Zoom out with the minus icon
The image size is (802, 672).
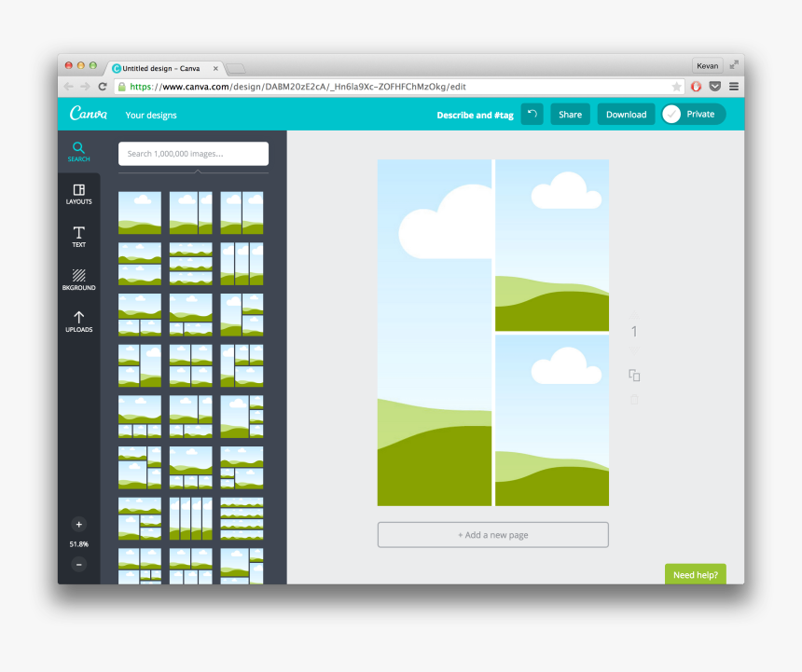click(x=78, y=564)
